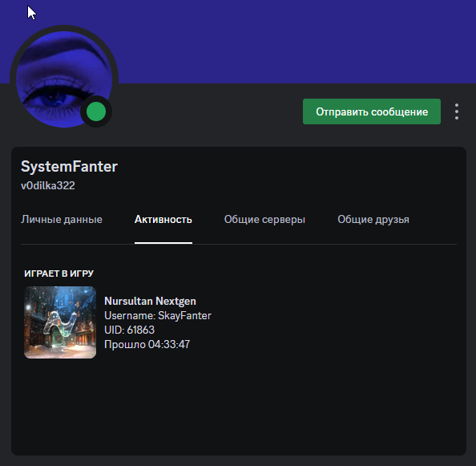Click the blue eye profile avatar
The height and width of the screenshot is (466, 476).
tap(64, 79)
